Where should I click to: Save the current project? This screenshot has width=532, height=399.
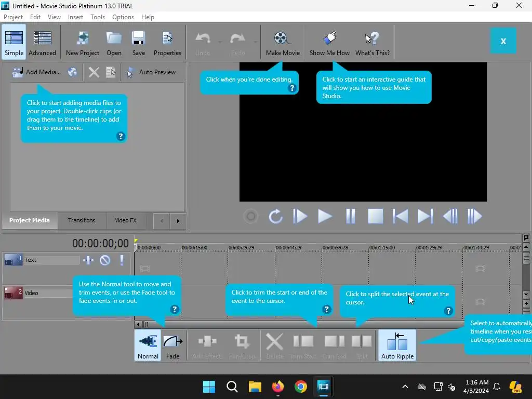pyautogui.click(x=138, y=43)
